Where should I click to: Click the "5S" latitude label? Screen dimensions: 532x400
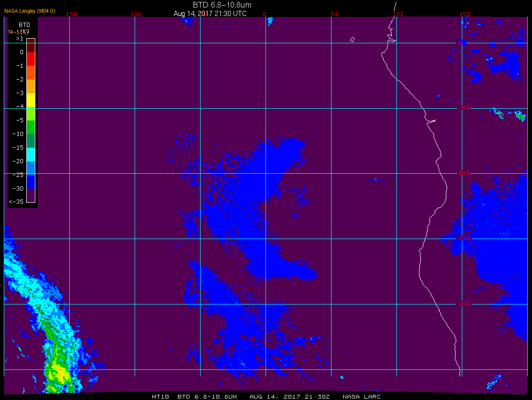(x=466, y=108)
